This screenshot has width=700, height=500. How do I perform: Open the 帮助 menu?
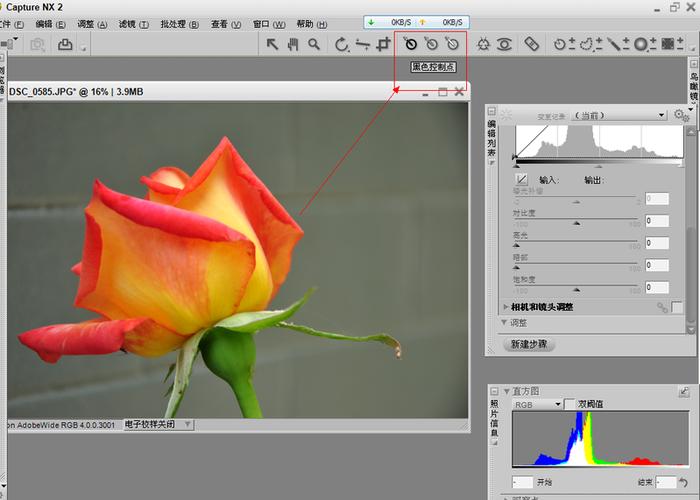pyautogui.click(x=312, y=24)
